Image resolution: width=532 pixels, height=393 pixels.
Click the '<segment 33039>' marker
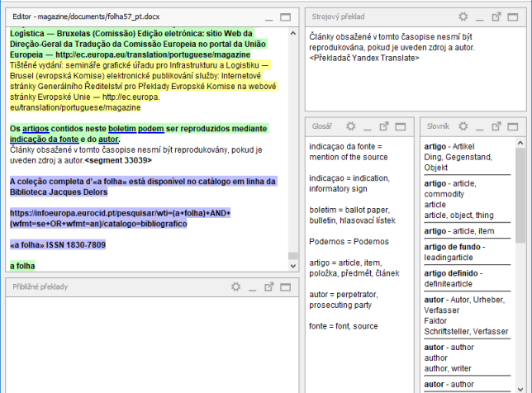[x=118, y=160]
